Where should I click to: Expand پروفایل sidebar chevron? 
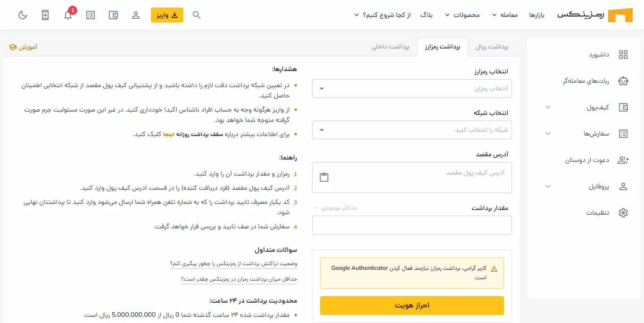(548, 186)
